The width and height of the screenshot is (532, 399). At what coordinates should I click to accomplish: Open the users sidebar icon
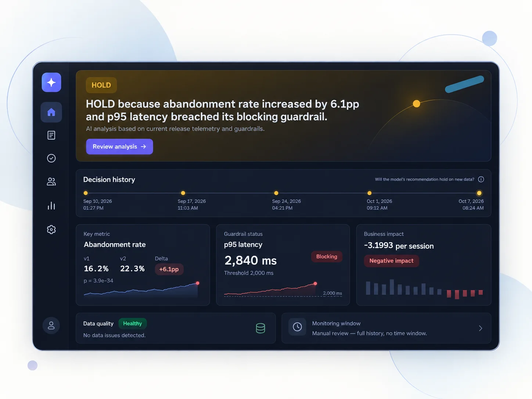click(x=51, y=181)
